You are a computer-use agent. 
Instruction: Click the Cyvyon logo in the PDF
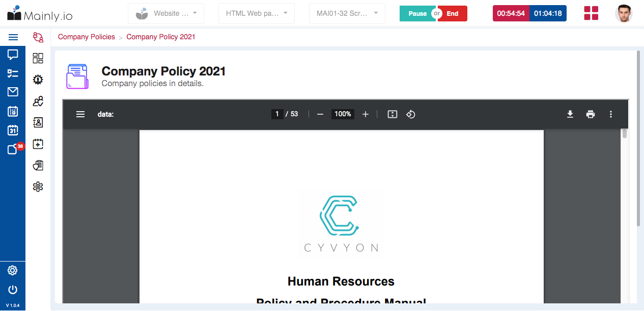341,223
